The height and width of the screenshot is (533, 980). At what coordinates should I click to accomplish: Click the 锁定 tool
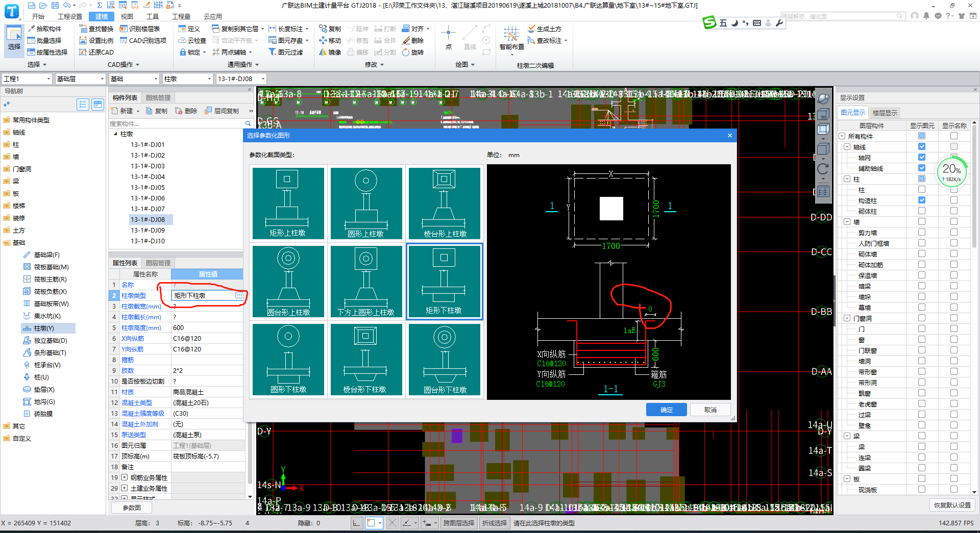pyautogui.click(x=192, y=52)
